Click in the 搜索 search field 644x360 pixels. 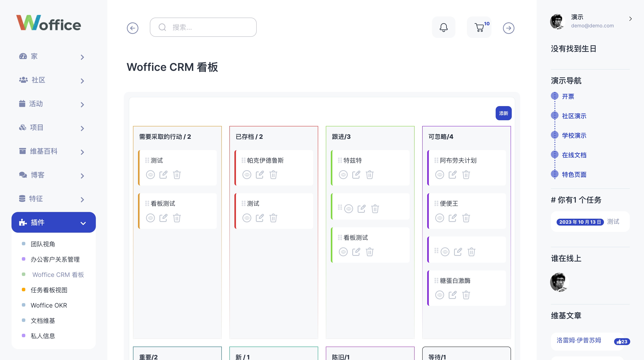203,27
